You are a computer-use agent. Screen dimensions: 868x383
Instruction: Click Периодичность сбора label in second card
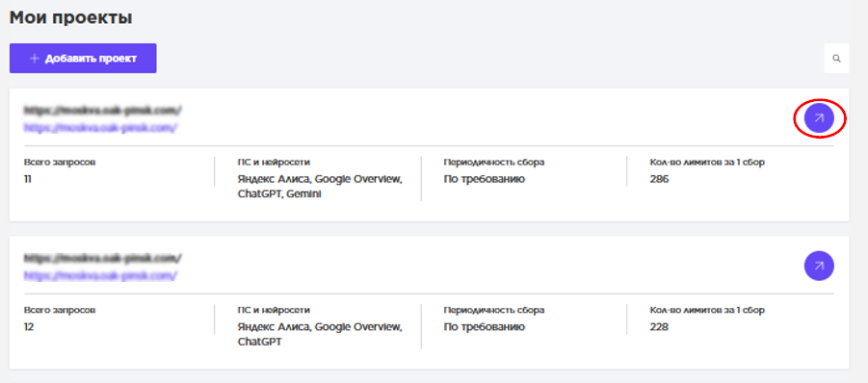(494, 310)
